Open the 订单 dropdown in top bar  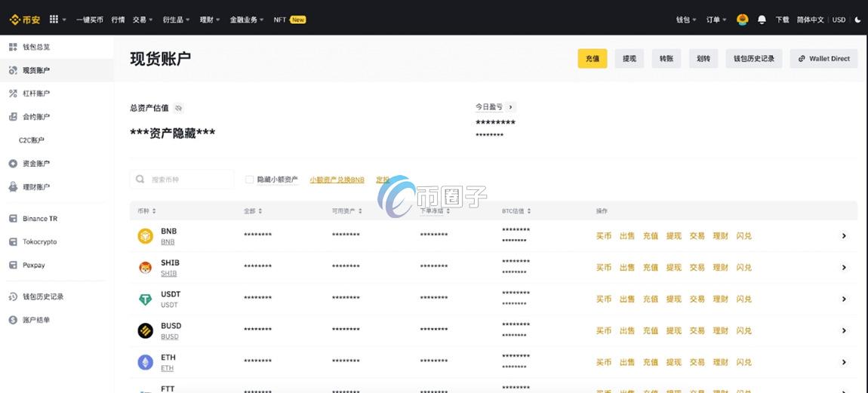click(716, 20)
